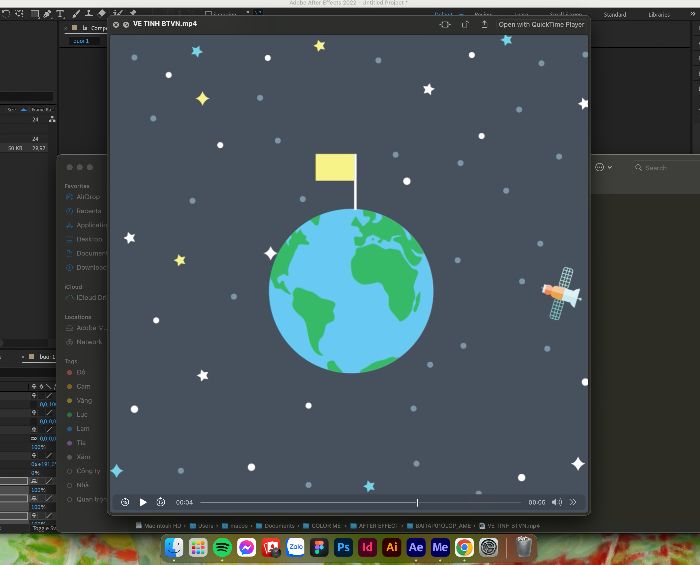Screen dimensions: 700x565
Task: Skip forward in the Quick Look video
Action: point(161,502)
